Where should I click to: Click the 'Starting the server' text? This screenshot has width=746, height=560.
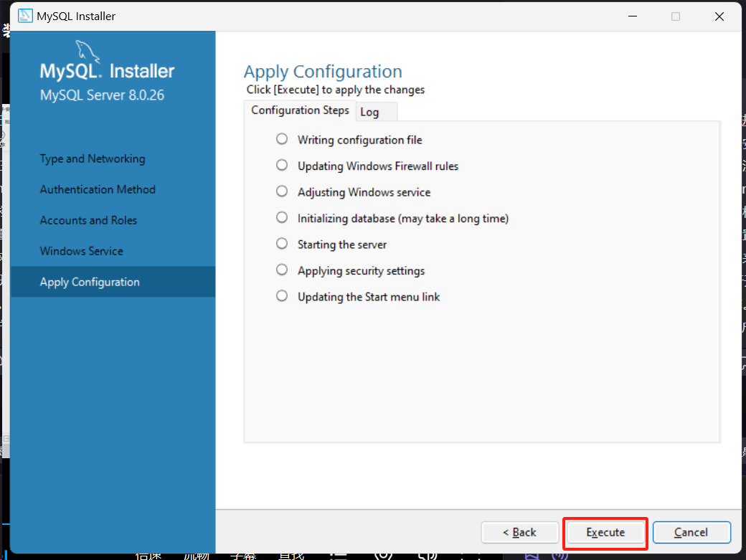[342, 245]
